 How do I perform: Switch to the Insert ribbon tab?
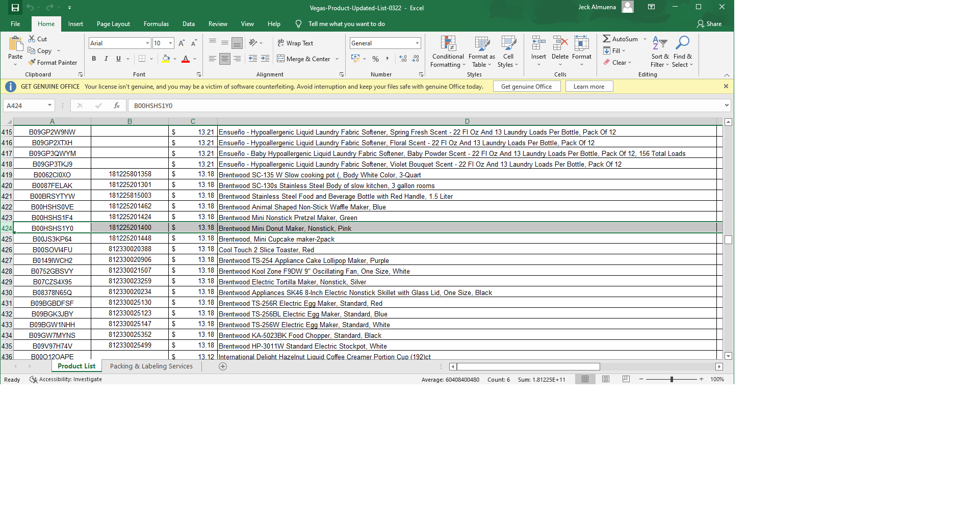75,24
